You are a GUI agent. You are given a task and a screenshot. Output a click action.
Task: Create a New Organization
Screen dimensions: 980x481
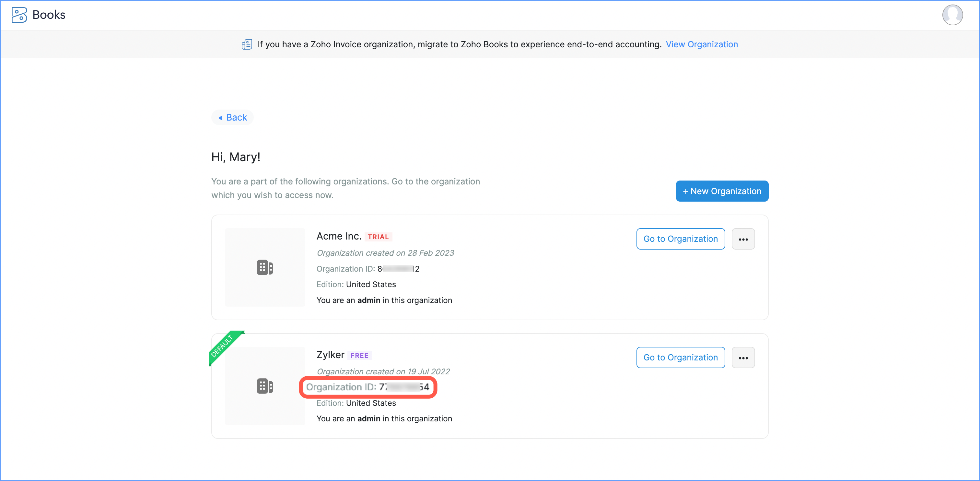click(722, 191)
